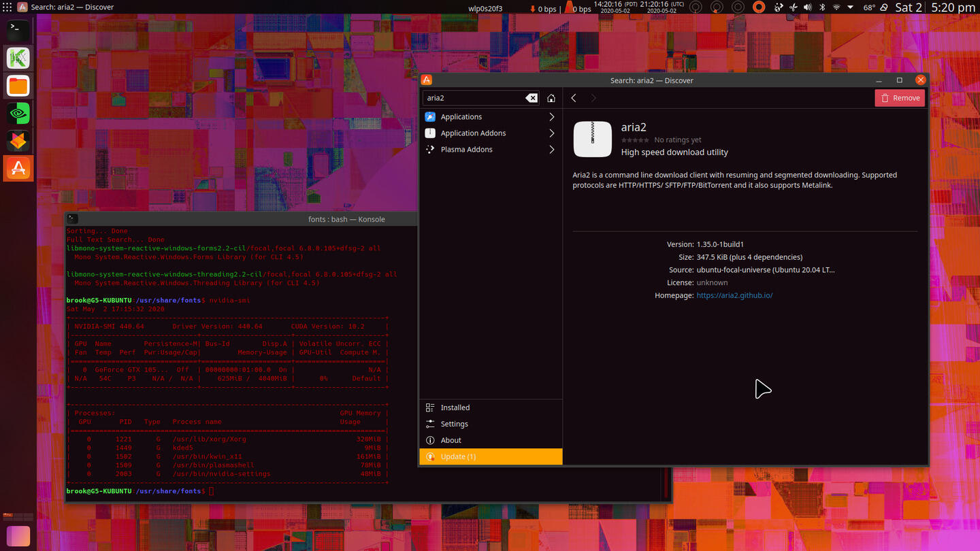
Task: Click the ubuntu-focal-universe source text
Action: pos(766,270)
